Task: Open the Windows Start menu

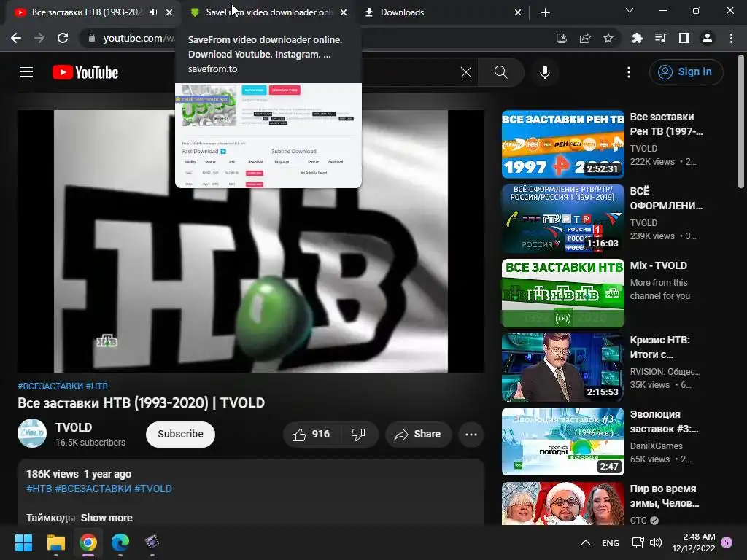Action: [23, 542]
